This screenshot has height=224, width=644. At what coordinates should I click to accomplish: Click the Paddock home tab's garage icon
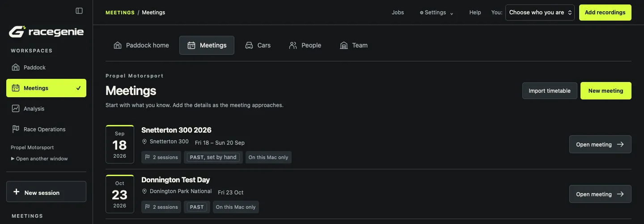[118, 45]
